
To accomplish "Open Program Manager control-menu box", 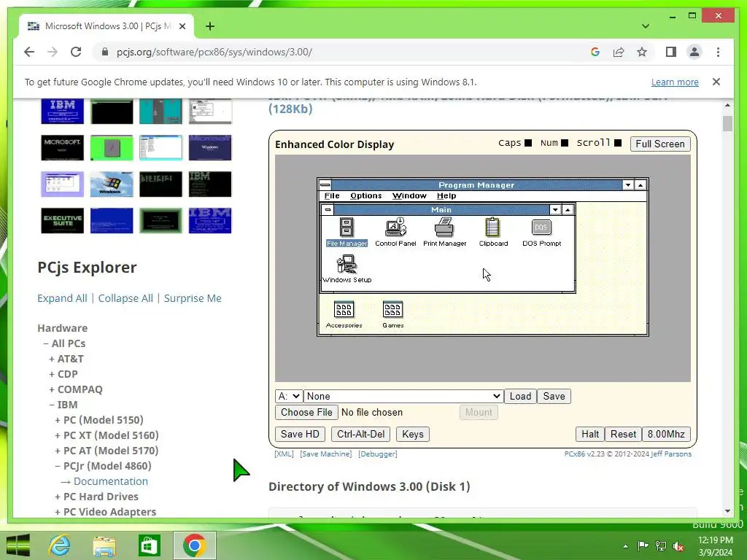I will click(x=325, y=184).
